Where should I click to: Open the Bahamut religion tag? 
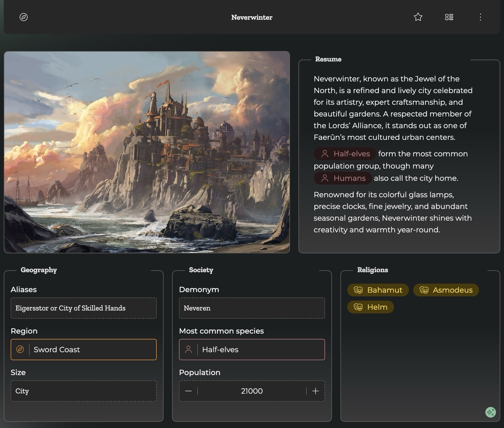378,290
